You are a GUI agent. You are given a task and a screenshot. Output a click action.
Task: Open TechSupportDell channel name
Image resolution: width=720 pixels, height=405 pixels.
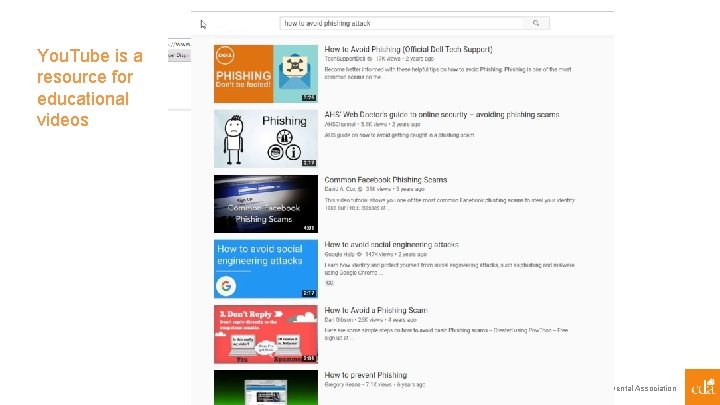(345, 59)
